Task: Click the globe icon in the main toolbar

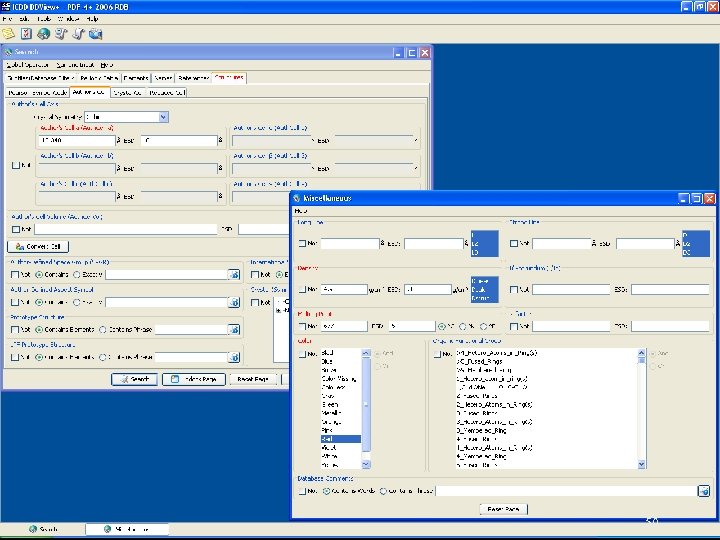Action: pos(43,33)
